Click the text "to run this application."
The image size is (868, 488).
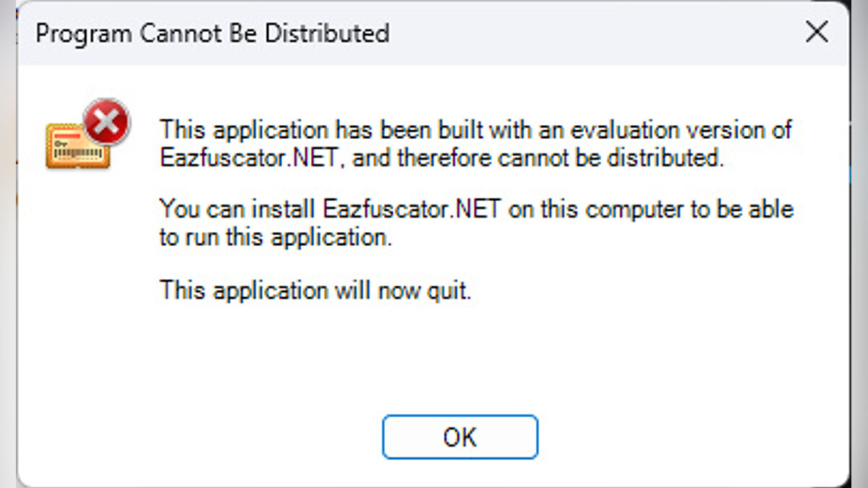pos(276,237)
